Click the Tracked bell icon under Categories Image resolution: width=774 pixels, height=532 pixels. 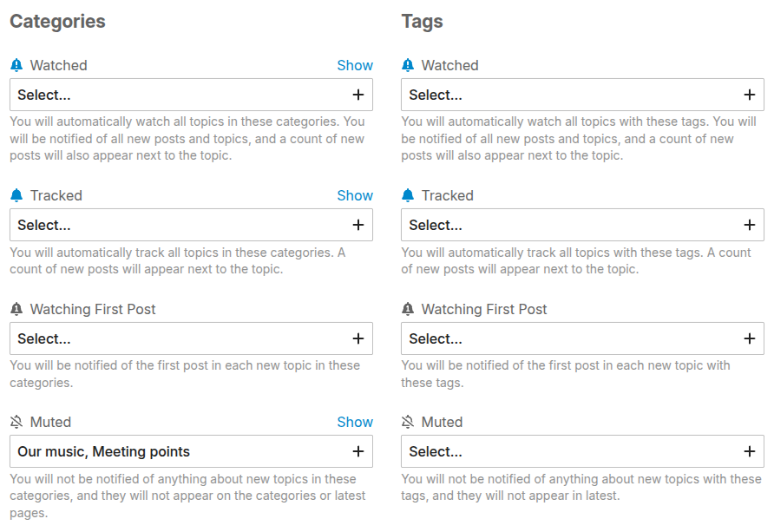16,195
